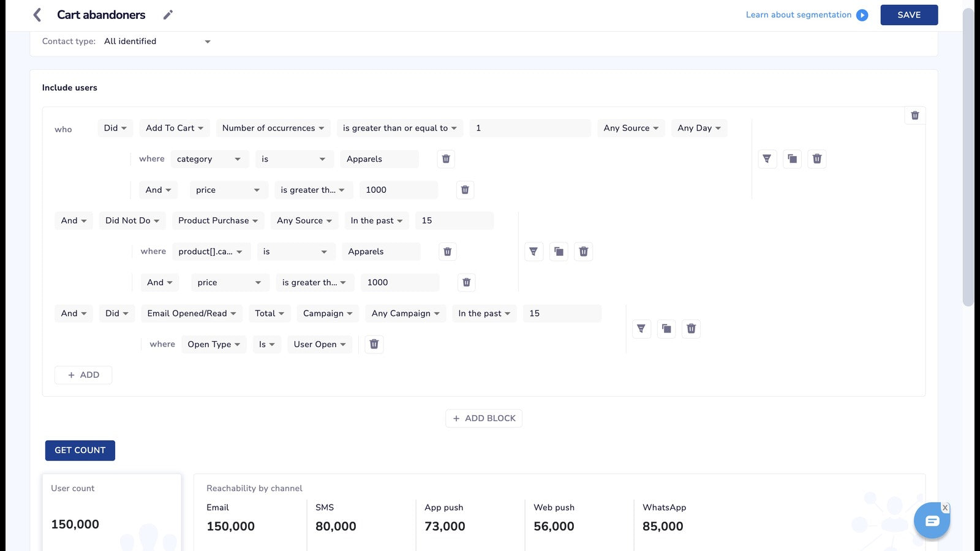This screenshot has width=980, height=551.
Task: Click the GET COUNT button
Action: pos(80,450)
